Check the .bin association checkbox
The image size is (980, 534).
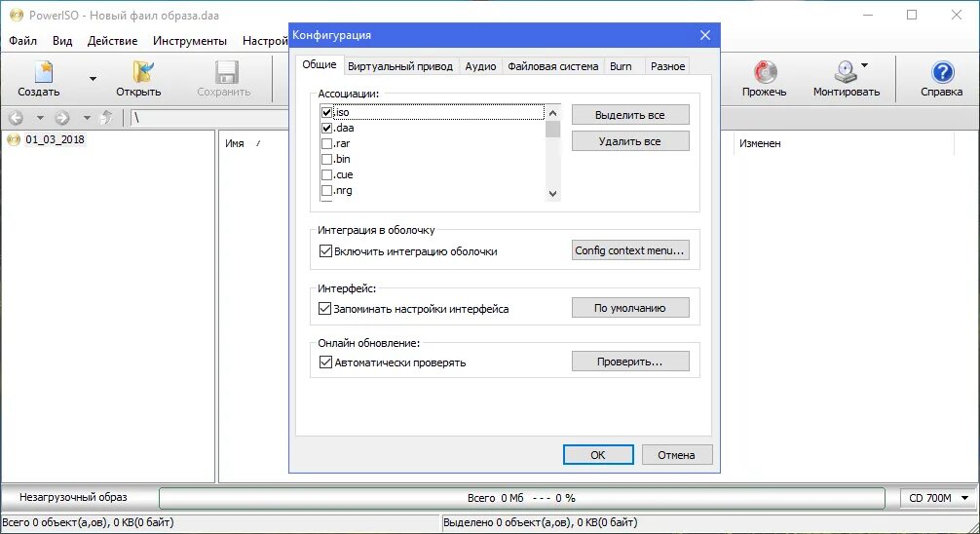point(326,160)
